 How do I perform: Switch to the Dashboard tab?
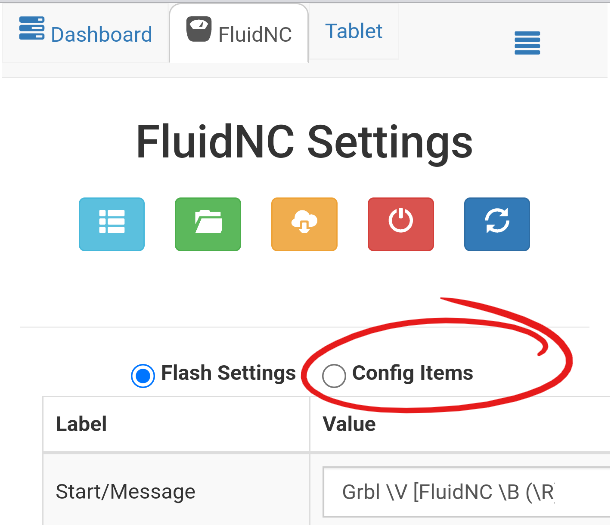click(x=101, y=34)
